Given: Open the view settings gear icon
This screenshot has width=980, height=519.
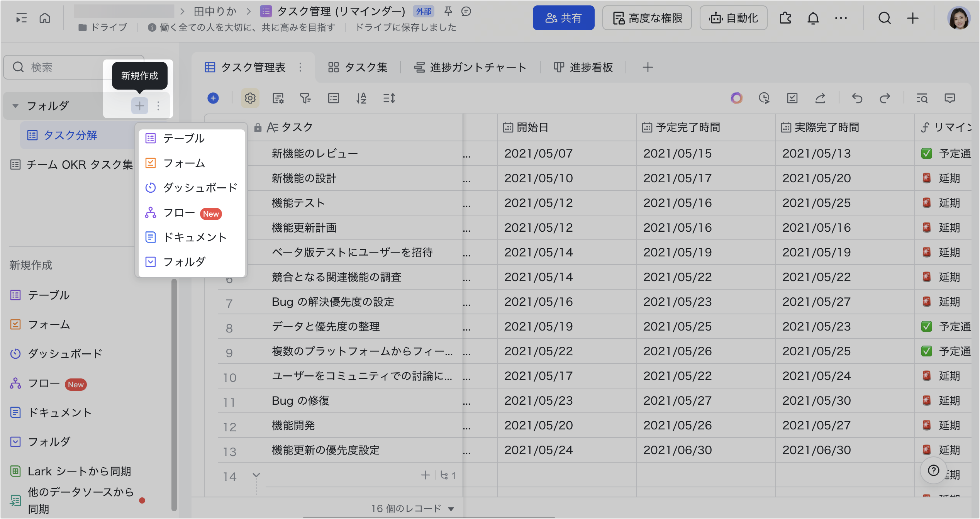Looking at the screenshot, I should pyautogui.click(x=250, y=98).
